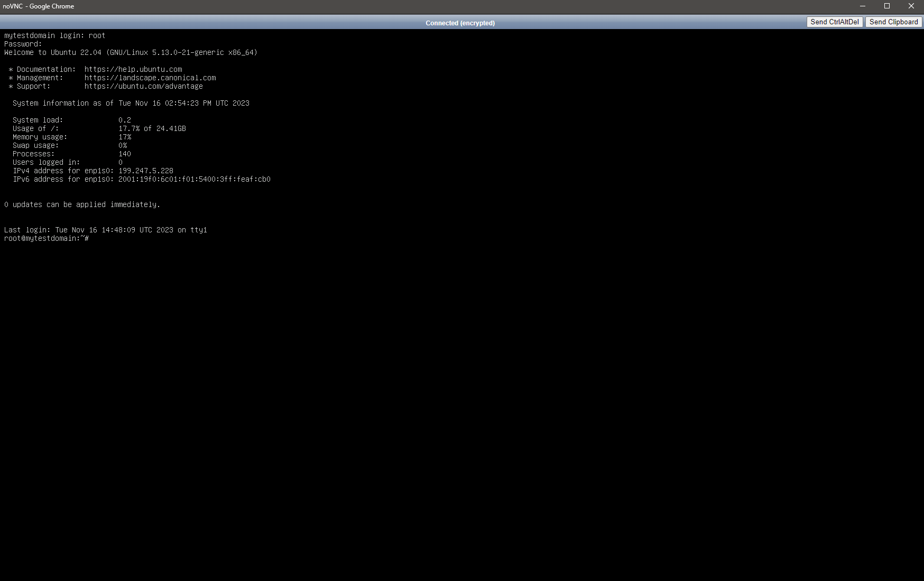Click the Send CtrlAltDel button
The width and height of the screenshot is (924, 581).
pyautogui.click(x=834, y=22)
